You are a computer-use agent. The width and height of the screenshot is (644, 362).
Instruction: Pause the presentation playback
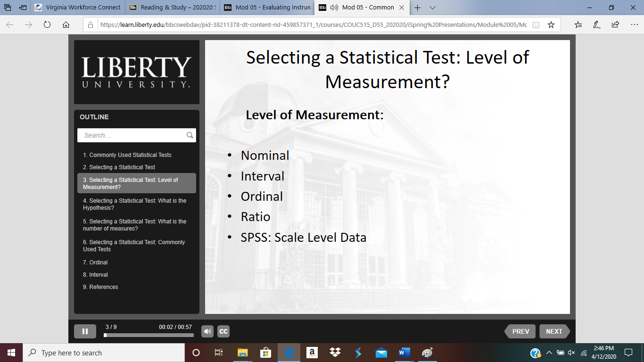coord(85,331)
